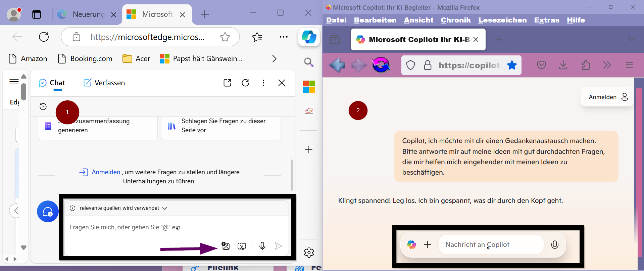Image resolution: width=644 pixels, height=271 pixels.
Task: Open Firefox downloads panel
Action: tap(563, 65)
